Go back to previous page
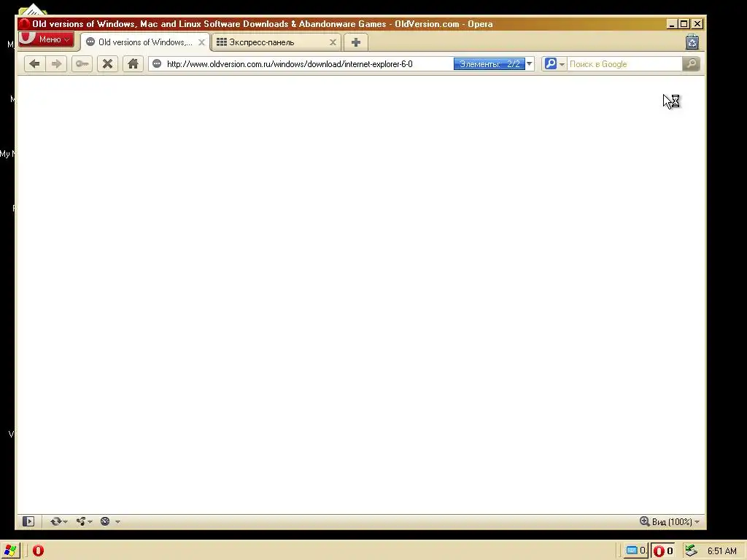The height and width of the screenshot is (560, 747). point(34,64)
